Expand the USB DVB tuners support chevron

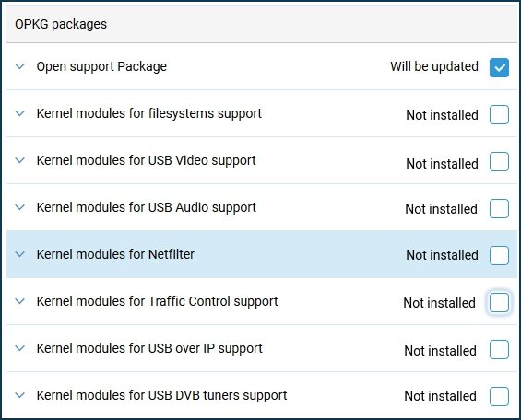click(20, 395)
